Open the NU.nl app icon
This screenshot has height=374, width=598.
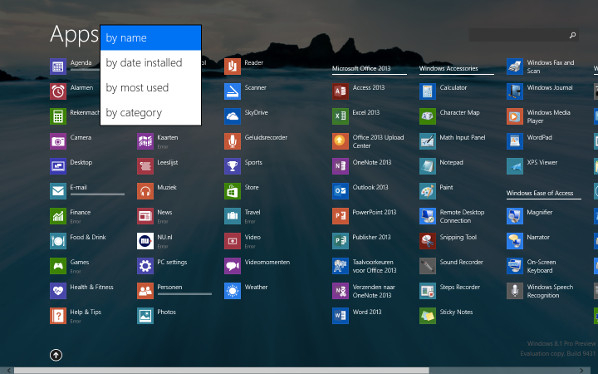click(x=145, y=241)
